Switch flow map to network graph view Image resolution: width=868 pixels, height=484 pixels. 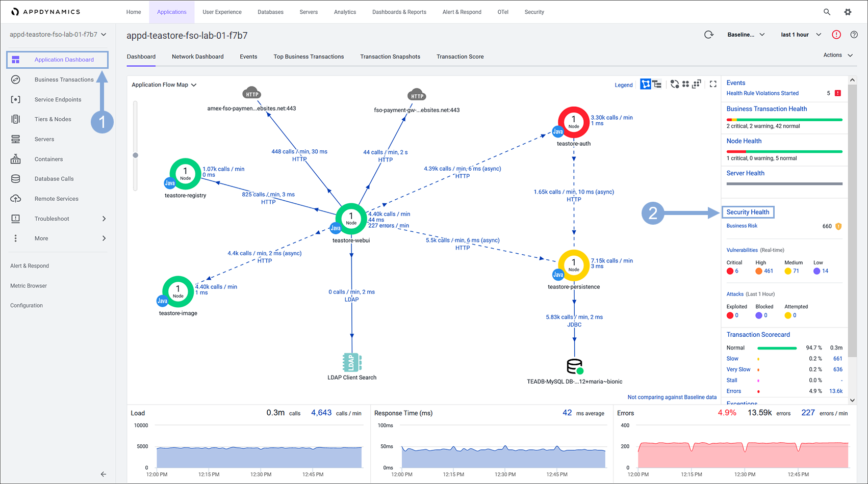point(646,84)
